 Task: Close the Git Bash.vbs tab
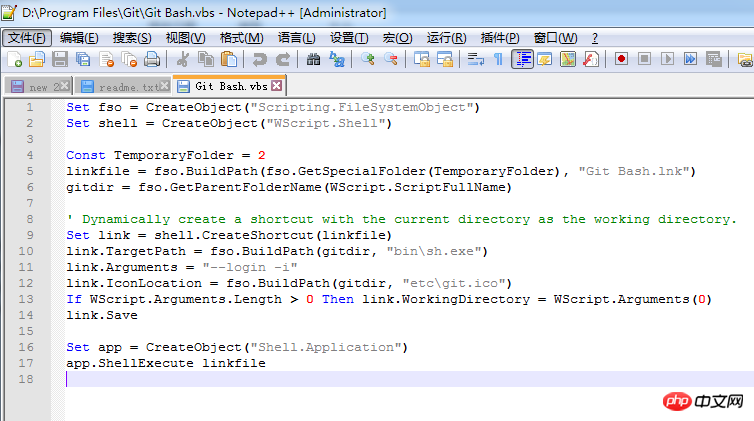coord(276,86)
